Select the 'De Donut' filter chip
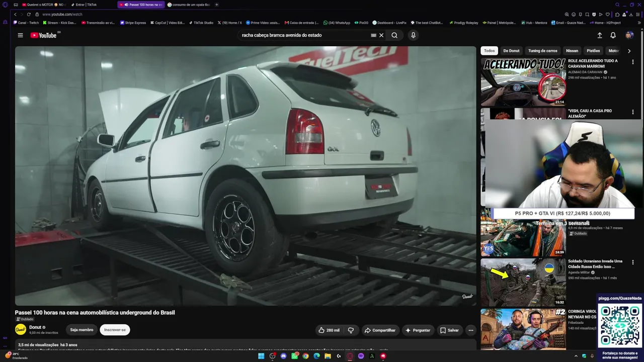This screenshot has width=644, height=362. (511, 51)
